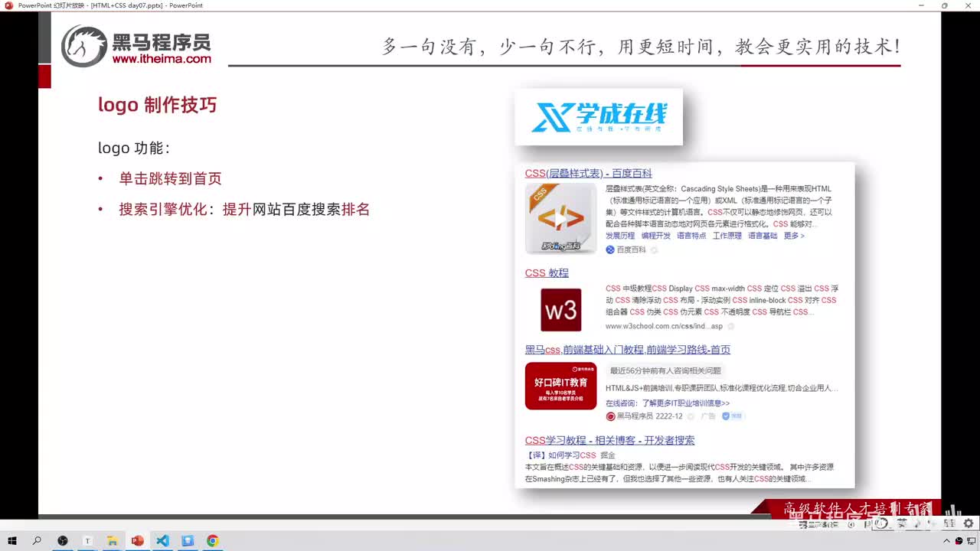
Task: Open File Explorer from the taskbar
Action: 112,541
